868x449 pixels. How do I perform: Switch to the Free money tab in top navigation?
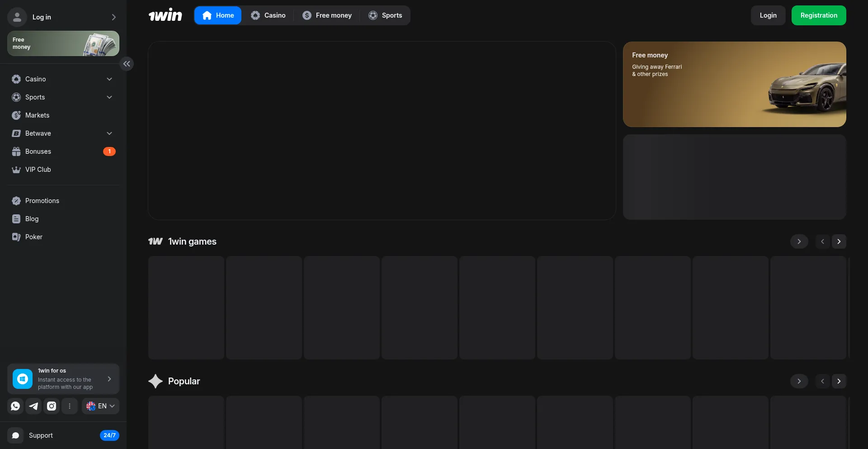(x=327, y=15)
